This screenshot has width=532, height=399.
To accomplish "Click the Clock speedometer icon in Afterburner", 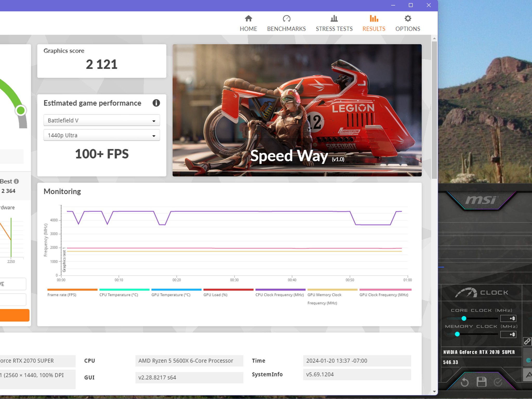I will click(466, 292).
